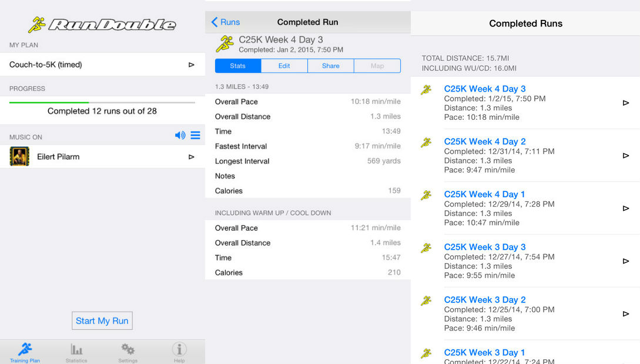Click the Notes row
Viewport: 640px width, 364px height.
[308, 176]
